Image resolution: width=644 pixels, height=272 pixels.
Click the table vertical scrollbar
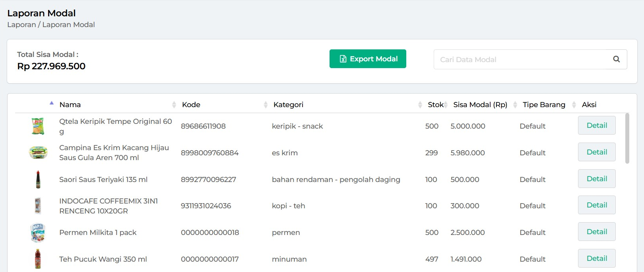point(627,138)
